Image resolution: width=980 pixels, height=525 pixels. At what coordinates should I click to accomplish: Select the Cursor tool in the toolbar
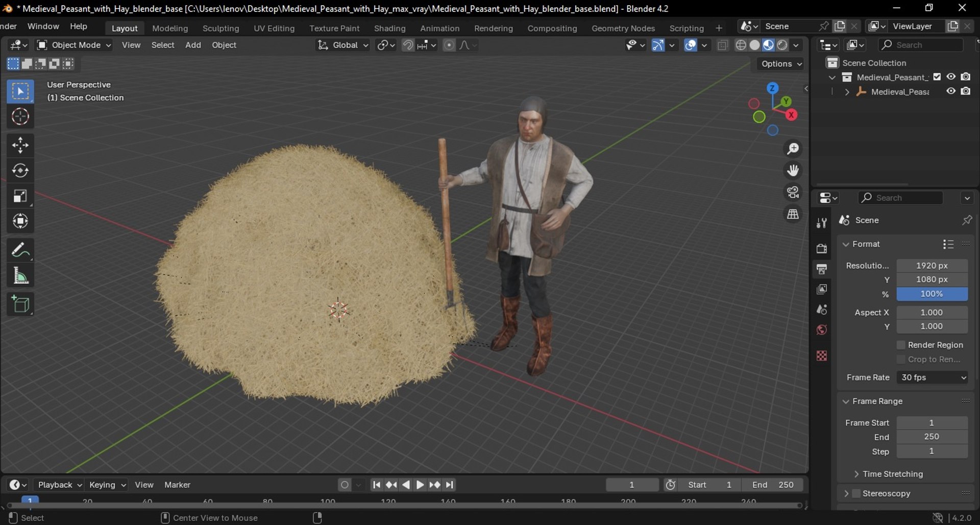(20, 117)
